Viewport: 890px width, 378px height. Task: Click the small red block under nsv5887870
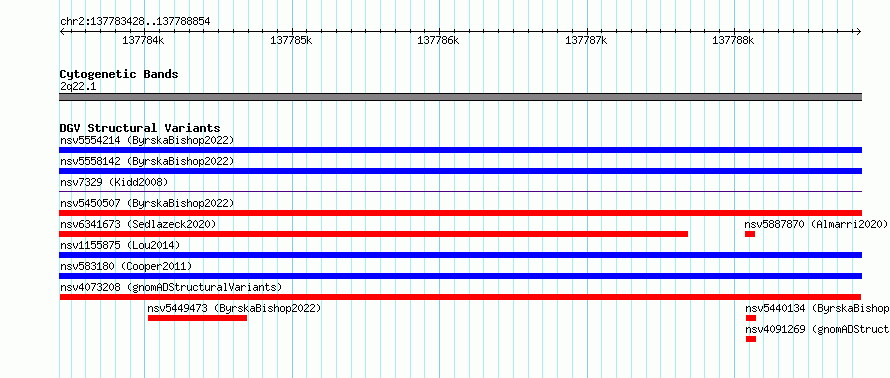click(750, 234)
